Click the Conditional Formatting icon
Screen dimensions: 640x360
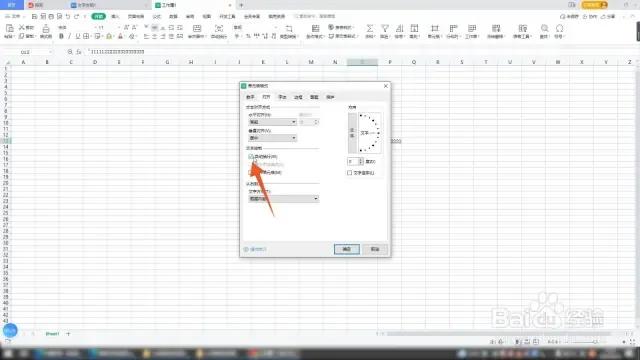click(316, 28)
